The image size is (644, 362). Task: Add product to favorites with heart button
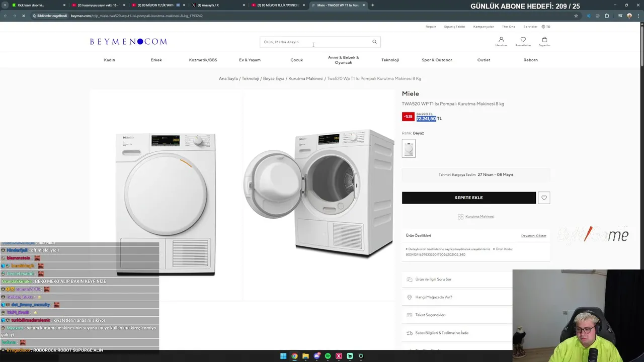click(x=544, y=198)
